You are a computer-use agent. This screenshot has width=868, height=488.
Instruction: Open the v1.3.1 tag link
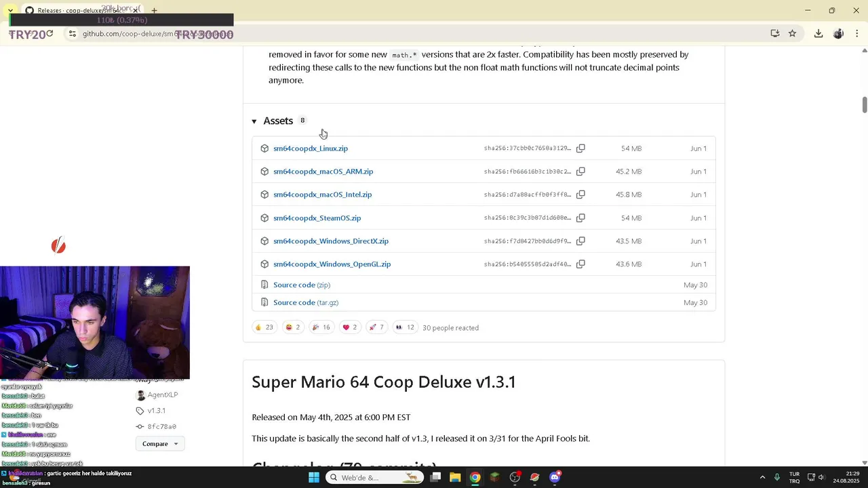(157, 411)
